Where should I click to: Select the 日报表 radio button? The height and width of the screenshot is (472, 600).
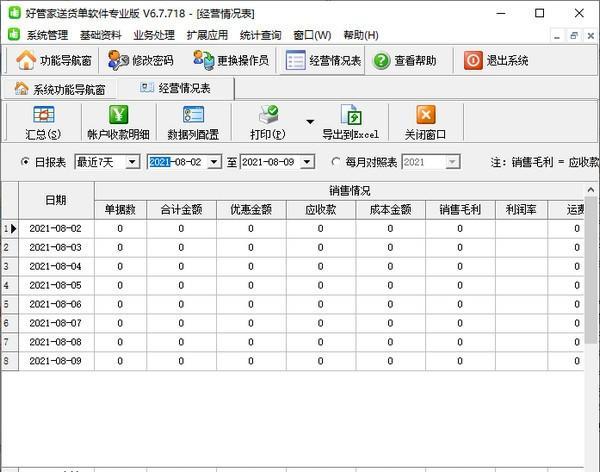pyautogui.click(x=25, y=162)
